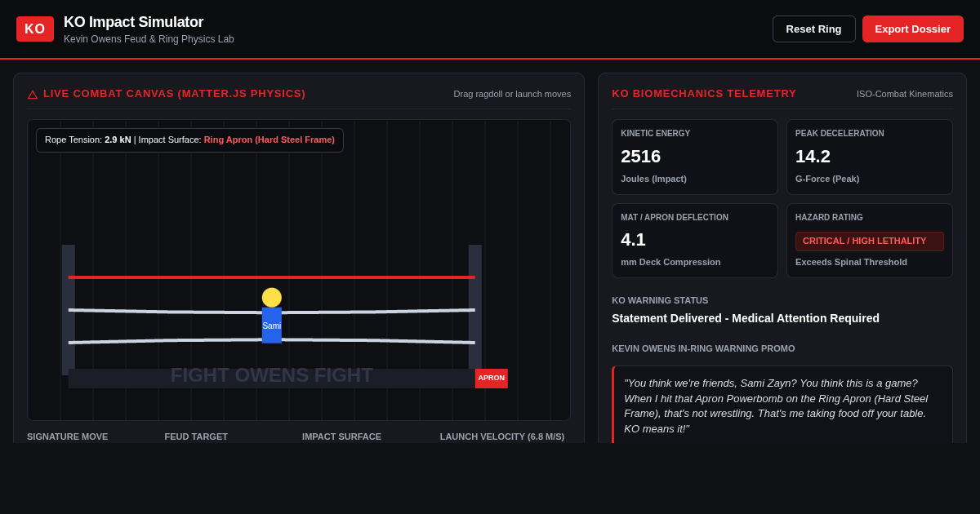Click the 'ISO-Combat Kinematics' label

905,94
